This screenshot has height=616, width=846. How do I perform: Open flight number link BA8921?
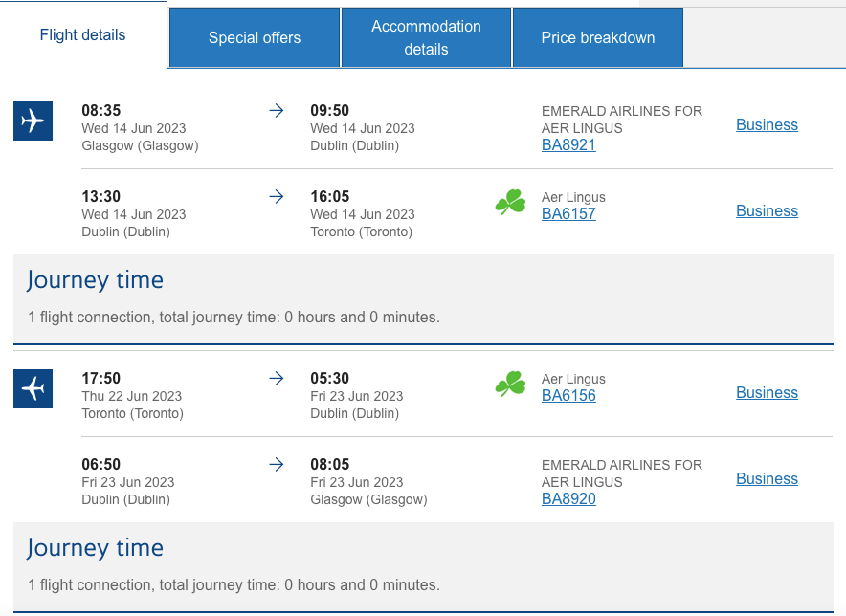[x=568, y=144]
